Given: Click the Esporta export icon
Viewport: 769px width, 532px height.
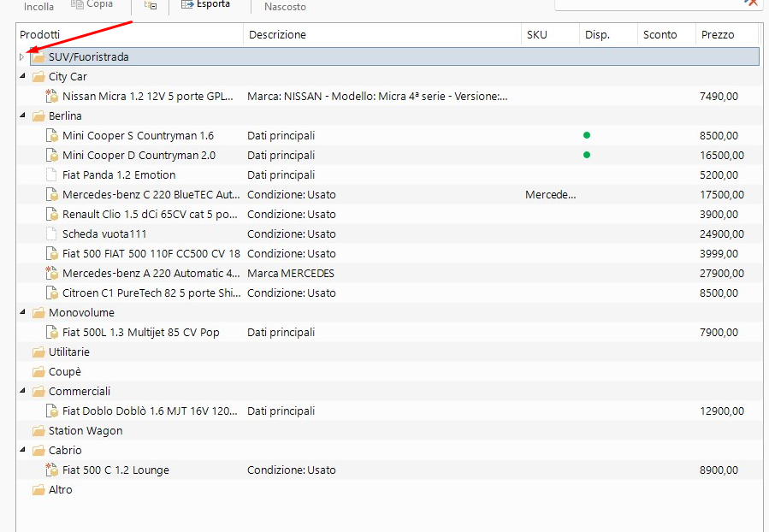Looking at the screenshot, I should click(187, 4).
